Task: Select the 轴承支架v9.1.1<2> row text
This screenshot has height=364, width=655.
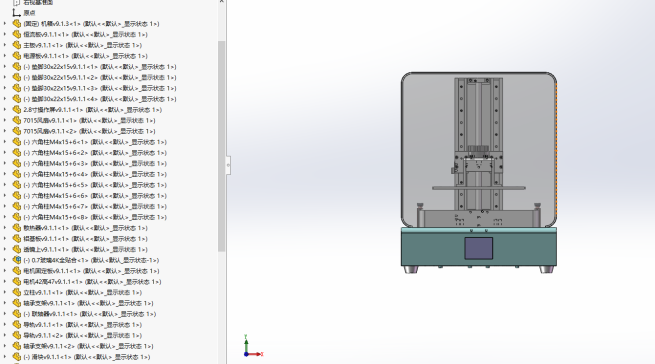Action: (x=88, y=346)
